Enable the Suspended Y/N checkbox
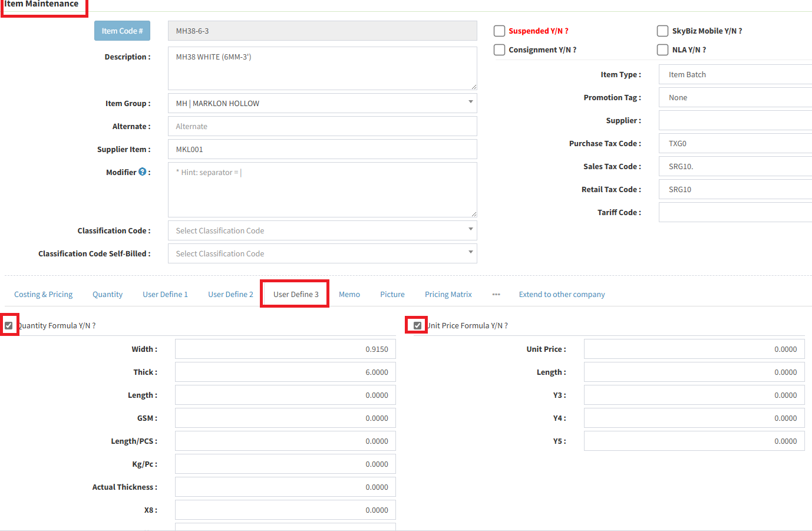This screenshot has height=531, width=812. click(499, 31)
